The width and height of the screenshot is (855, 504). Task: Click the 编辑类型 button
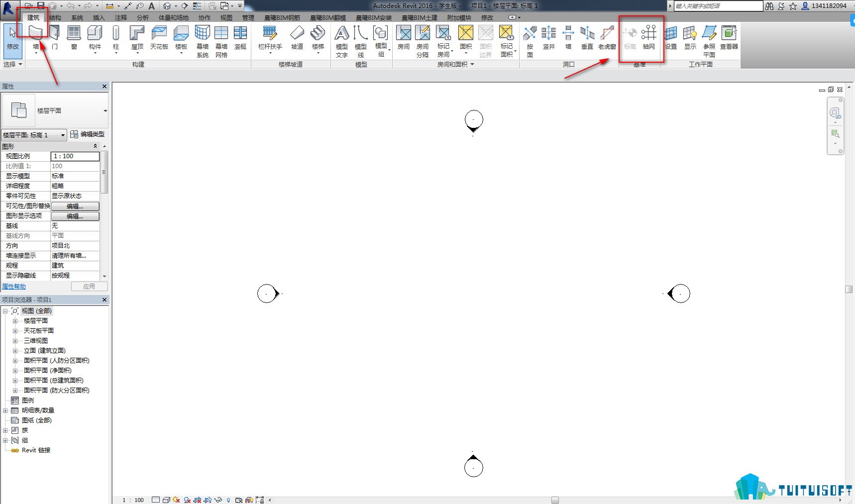point(88,134)
